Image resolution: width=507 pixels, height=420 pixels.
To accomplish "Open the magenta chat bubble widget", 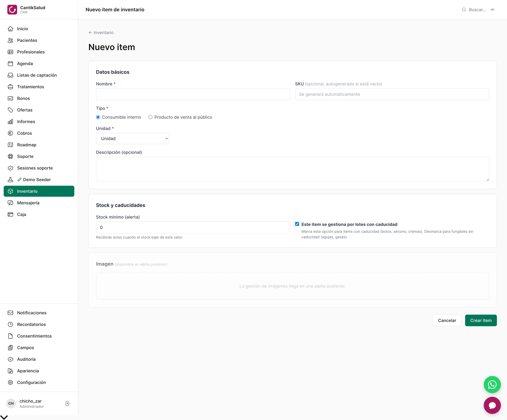I will (x=492, y=405).
